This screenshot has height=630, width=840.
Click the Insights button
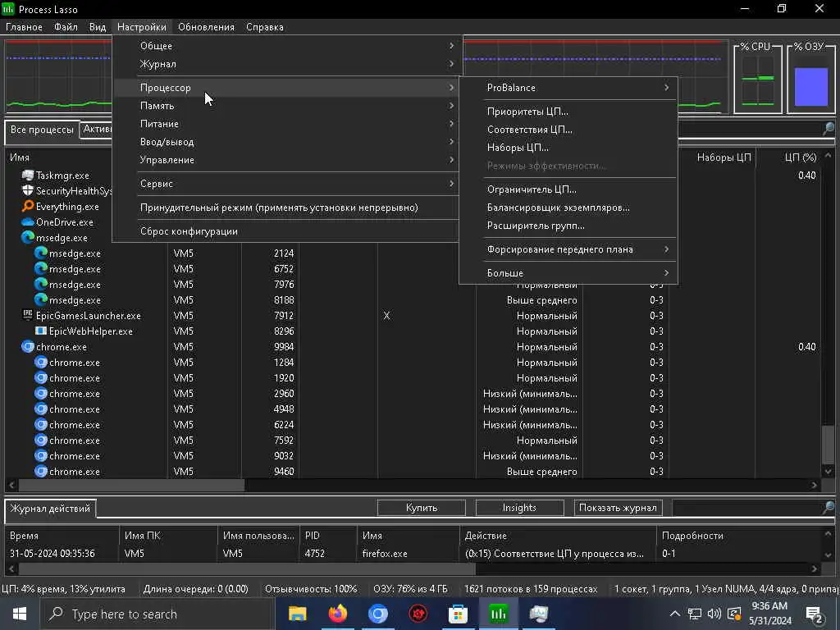click(519, 507)
